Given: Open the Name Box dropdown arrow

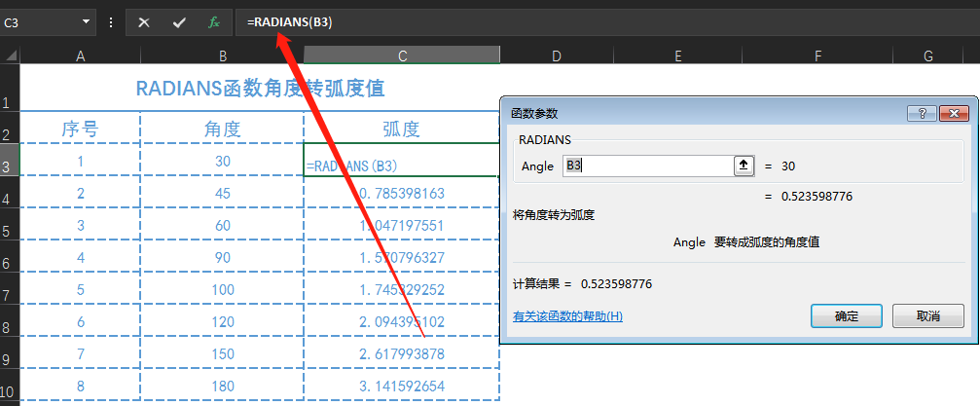Looking at the screenshot, I should point(86,22).
